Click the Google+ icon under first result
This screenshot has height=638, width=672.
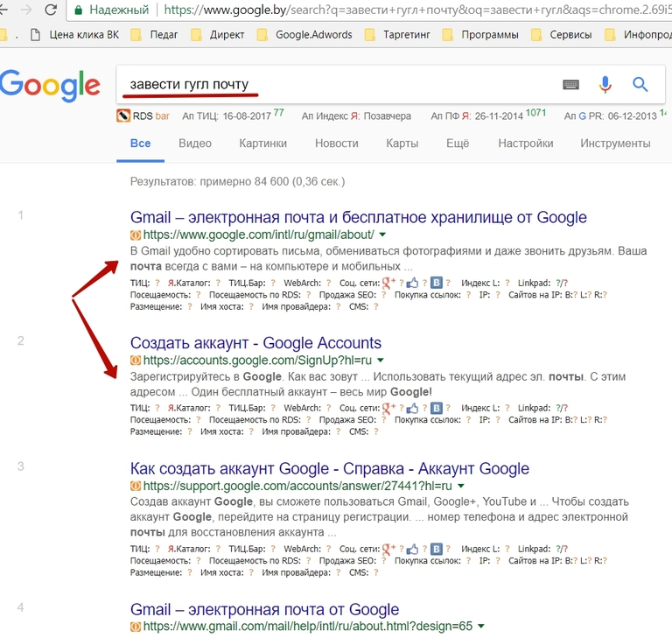[388, 283]
